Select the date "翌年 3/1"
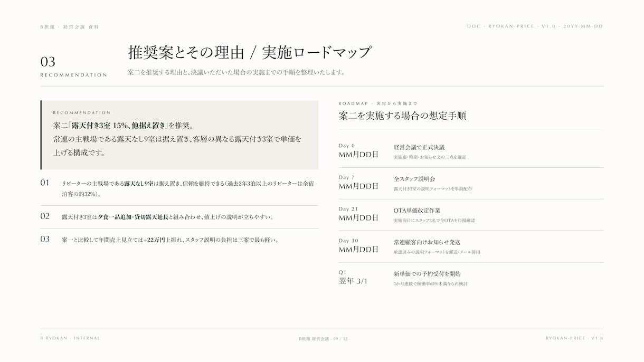 coord(353,281)
